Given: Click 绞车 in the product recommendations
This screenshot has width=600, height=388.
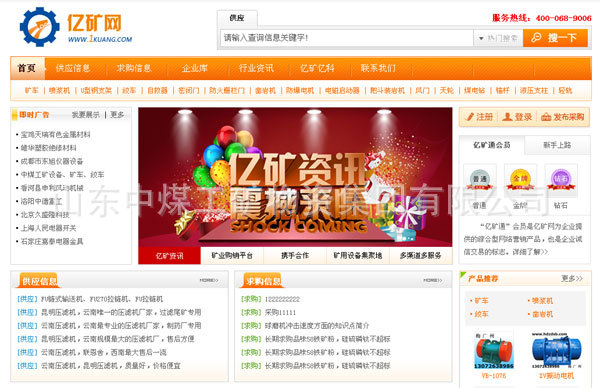Looking at the screenshot, I should 481,314.
